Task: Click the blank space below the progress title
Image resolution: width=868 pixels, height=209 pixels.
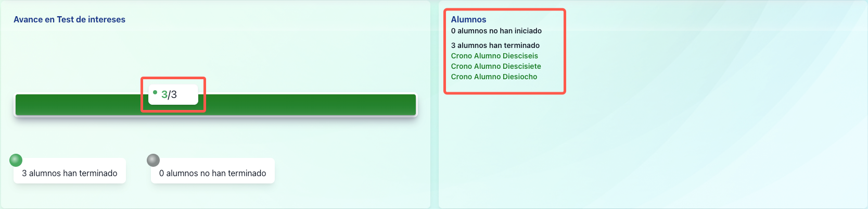Action: tap(208, 52)
